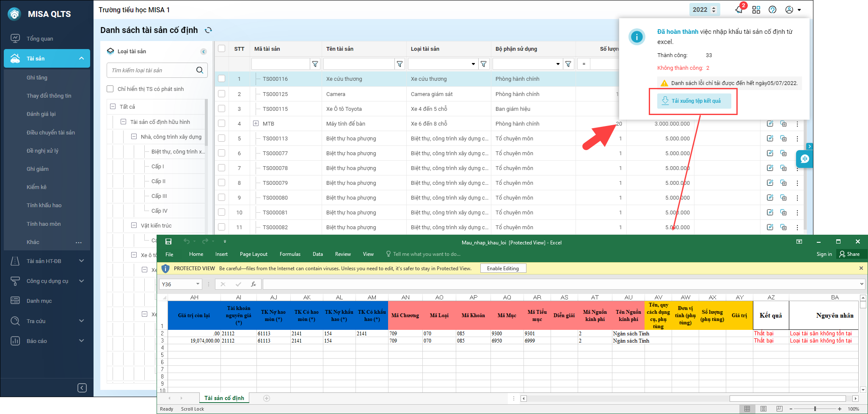Toggle the select-all checkbox in table header
The width and height of the screenshot is (868, 414).
221,49
